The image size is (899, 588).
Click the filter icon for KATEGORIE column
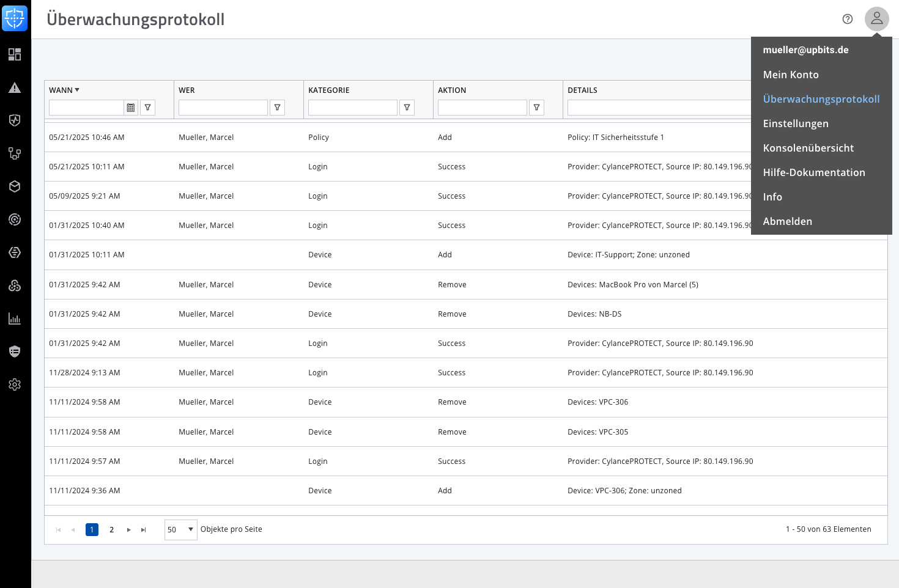coord(407,108)
